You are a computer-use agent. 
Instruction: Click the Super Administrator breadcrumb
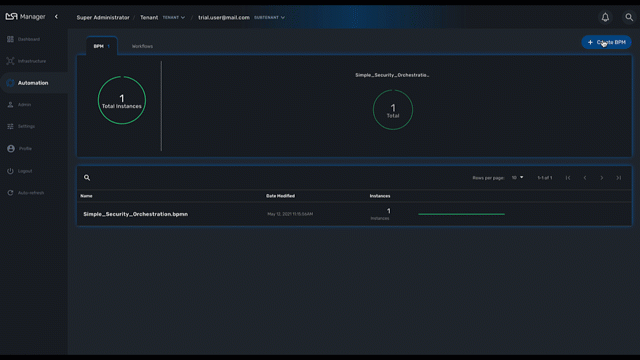click(103, 18)
